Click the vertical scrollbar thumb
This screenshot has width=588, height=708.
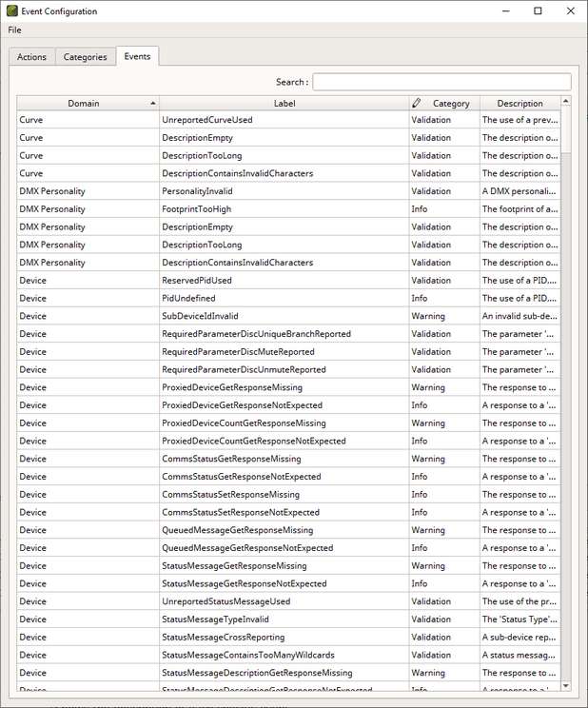pyautogui.click(x=565, y=129)
